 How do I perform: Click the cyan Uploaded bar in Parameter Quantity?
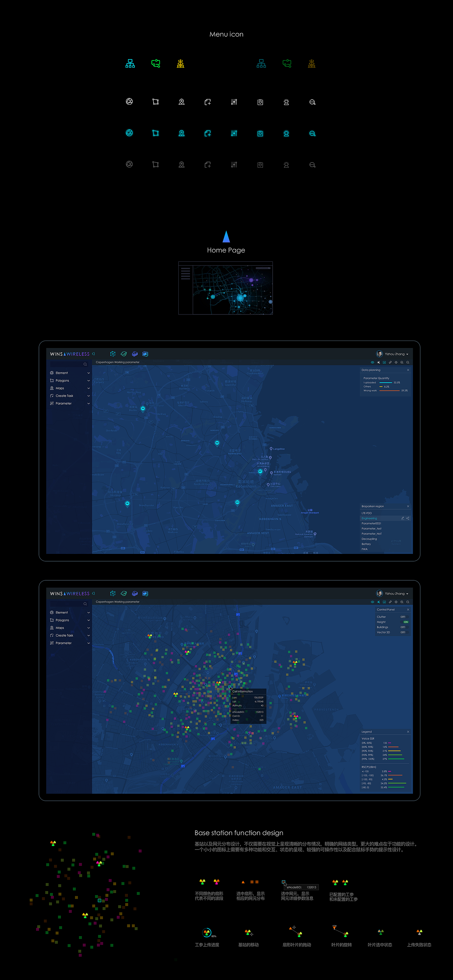(x=385, y=382)
